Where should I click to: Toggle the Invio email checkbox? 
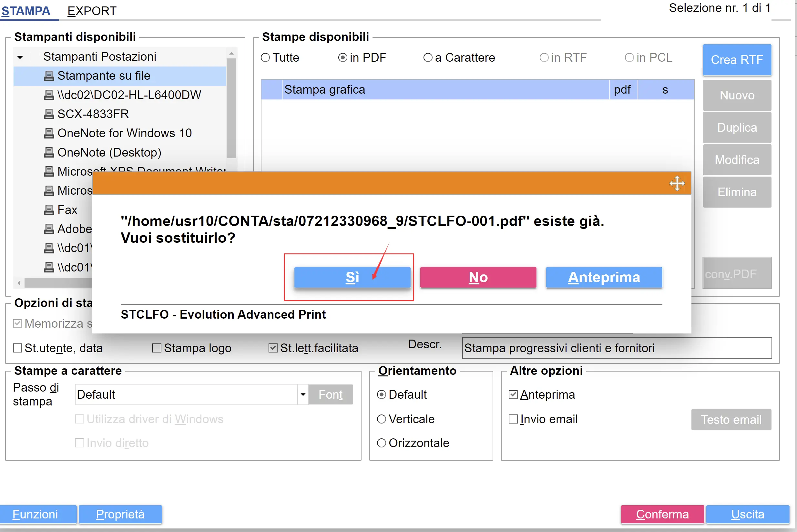coord(513,419)
